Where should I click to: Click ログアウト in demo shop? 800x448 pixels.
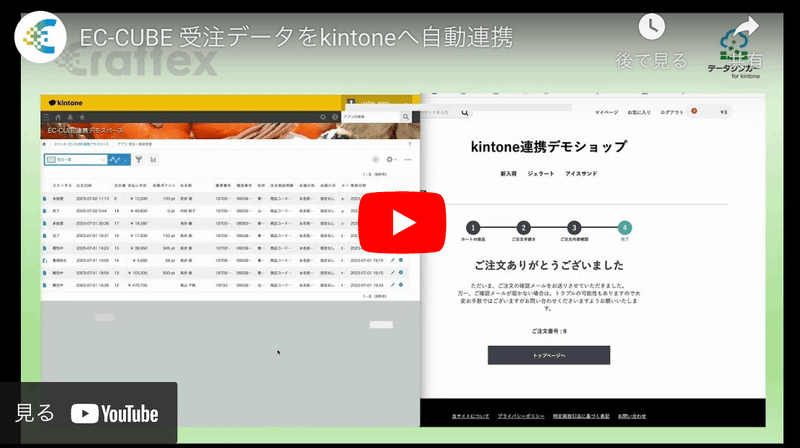tap(671, 112)
